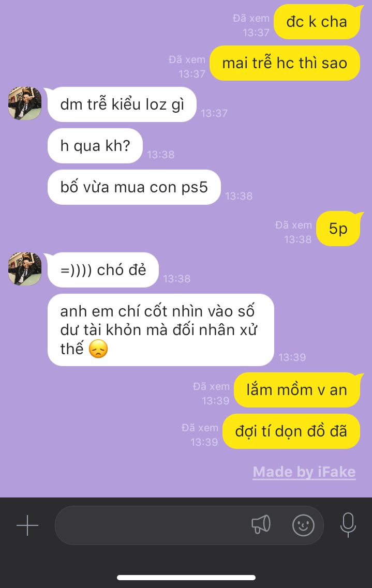Tap the 'anh em chí cốt' long message
The height and width of the screenshot is (588, 372).
[x=160, y=329]
